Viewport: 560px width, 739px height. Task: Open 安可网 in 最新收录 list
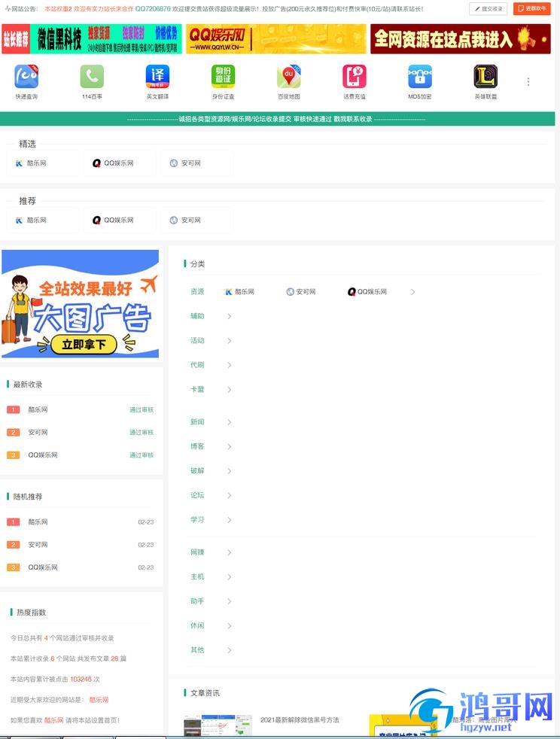(x=38, y=432)
